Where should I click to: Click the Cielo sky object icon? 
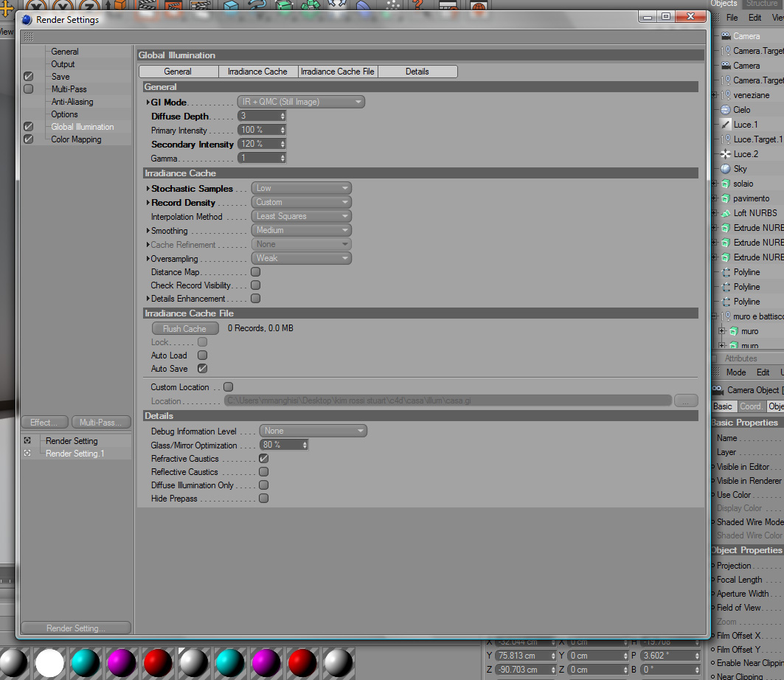[726, 110]
